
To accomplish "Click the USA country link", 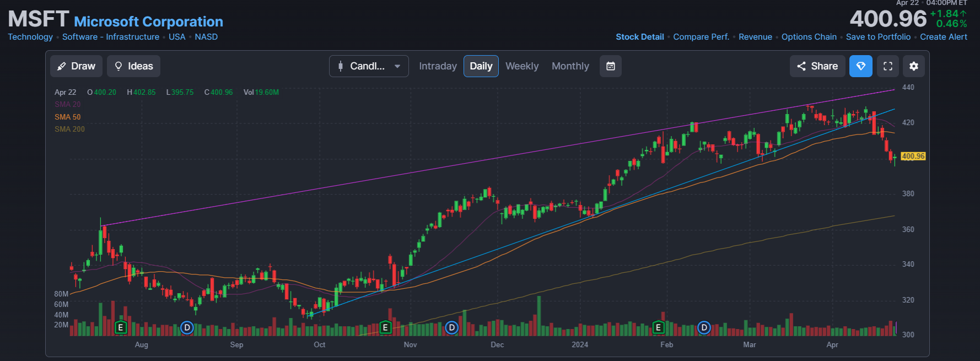I will pos(177,37).
